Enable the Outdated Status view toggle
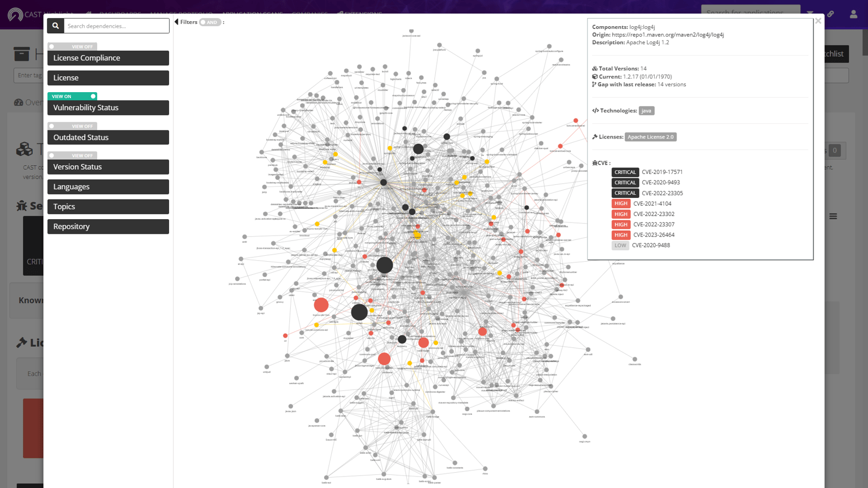Image resolution: width=868 pixels, height=488 pixels. click(72, 126)
